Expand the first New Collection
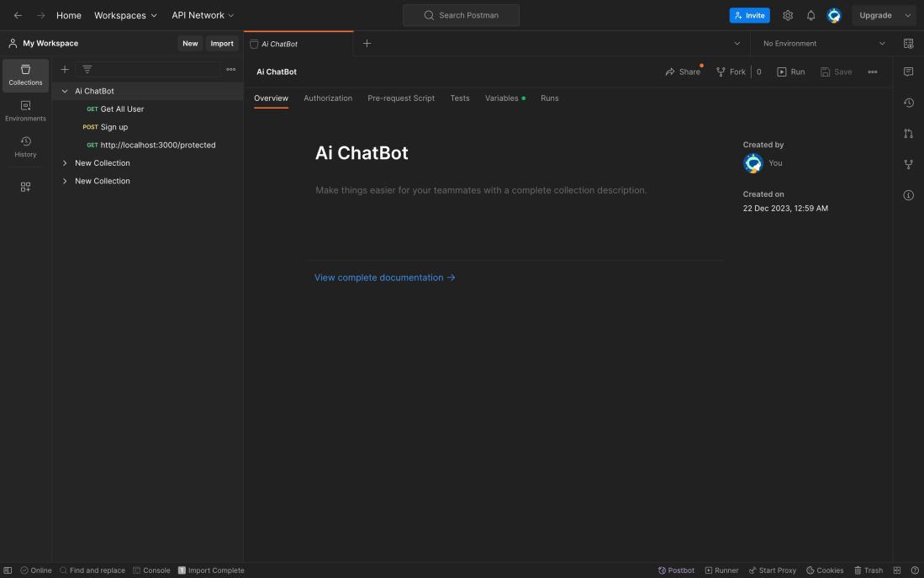Viewport: 924px width, 578px height. coord(65,163)
